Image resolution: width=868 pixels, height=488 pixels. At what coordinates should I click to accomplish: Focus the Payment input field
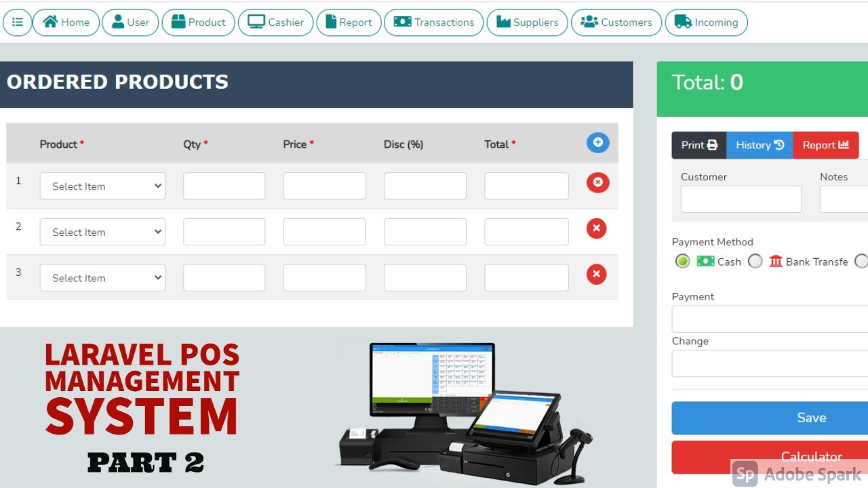click(770, 319)
